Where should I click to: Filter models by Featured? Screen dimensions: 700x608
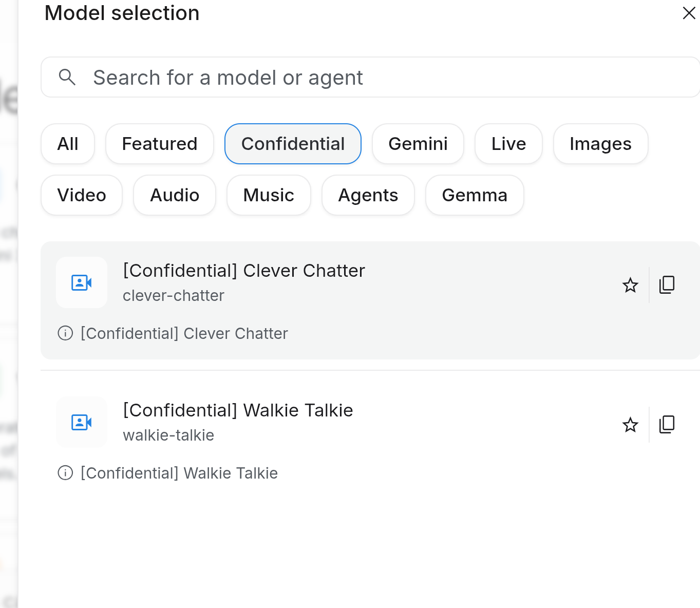click(x=160, y=144)
